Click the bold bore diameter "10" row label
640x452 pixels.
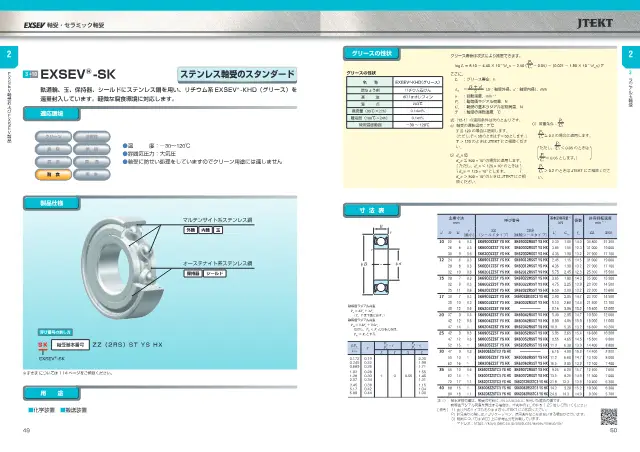click(x=441, y=242)
